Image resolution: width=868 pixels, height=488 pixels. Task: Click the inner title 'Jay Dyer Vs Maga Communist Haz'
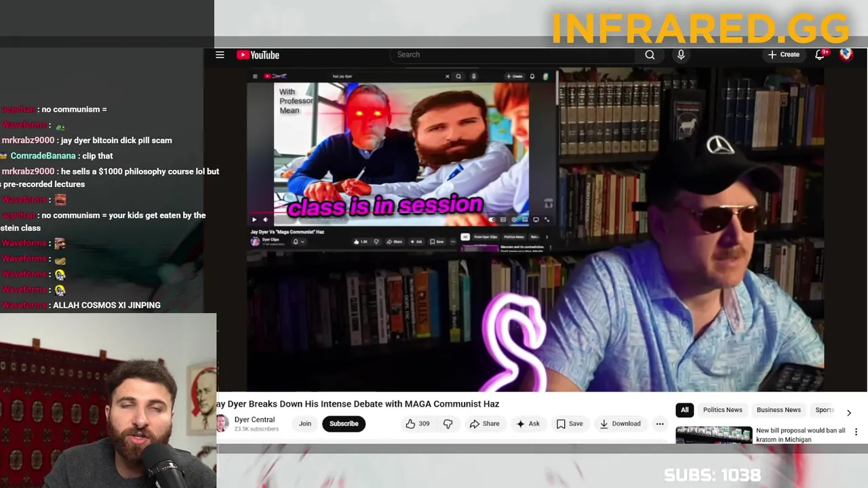288,232
